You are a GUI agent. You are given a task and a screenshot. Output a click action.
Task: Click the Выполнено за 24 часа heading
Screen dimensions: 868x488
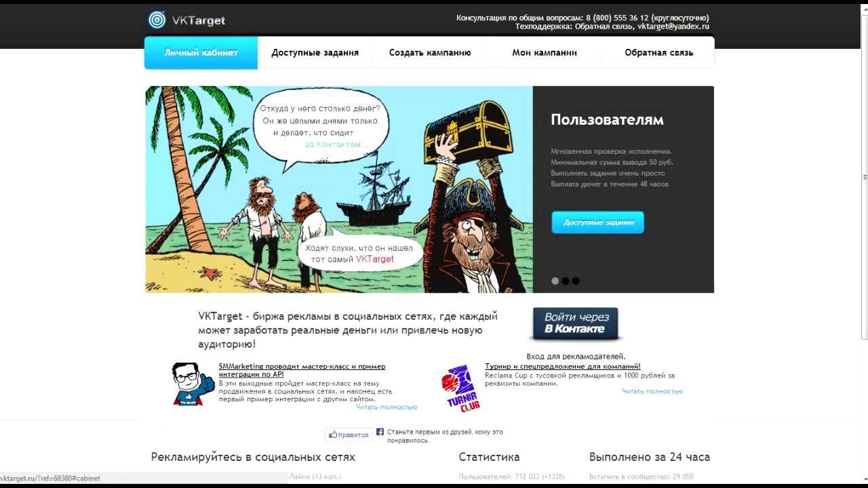tap(650, 457)
